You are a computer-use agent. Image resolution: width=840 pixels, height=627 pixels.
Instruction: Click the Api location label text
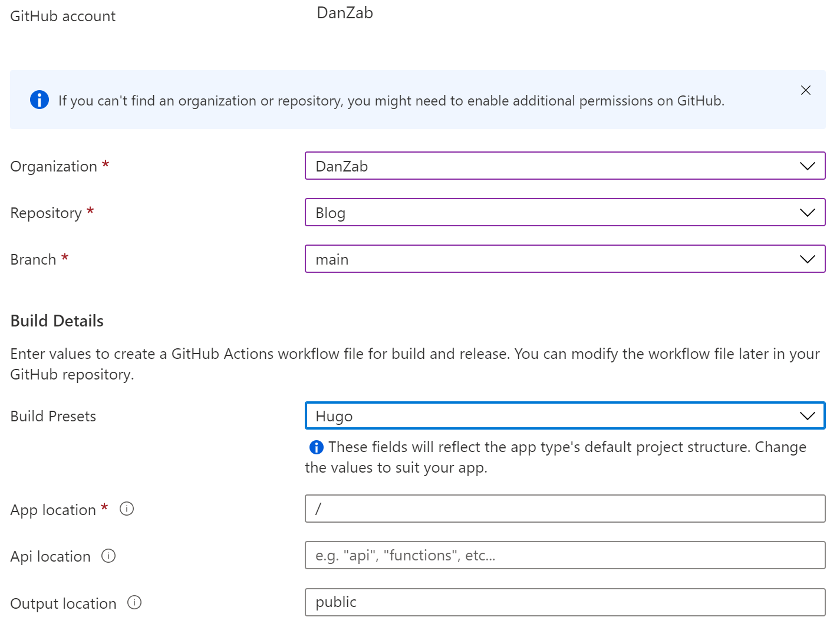51,557
